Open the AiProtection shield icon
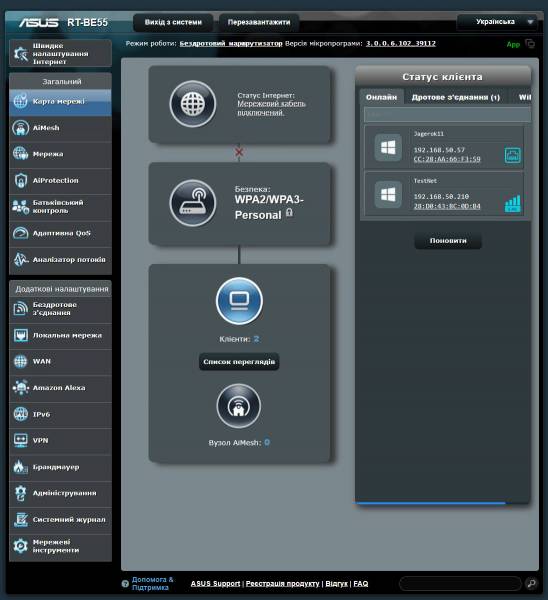548x600 pixels. coord(21,180)
